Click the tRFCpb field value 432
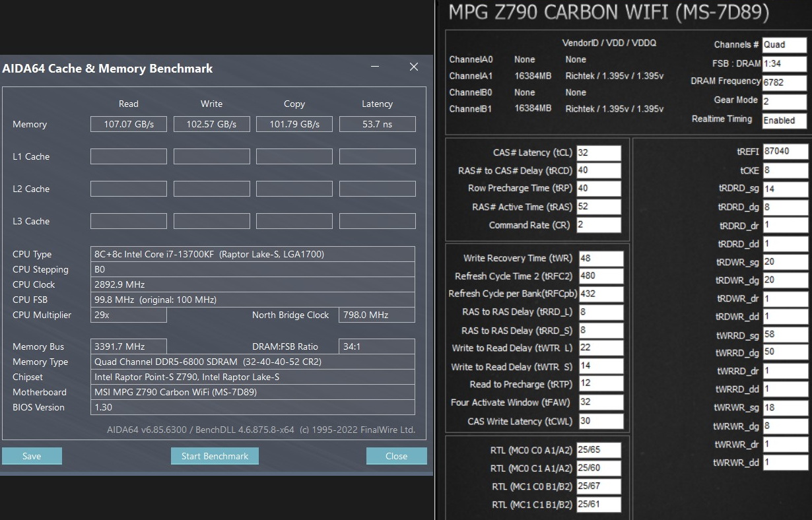Screen dimensions: 812x520 click(601, 294)
